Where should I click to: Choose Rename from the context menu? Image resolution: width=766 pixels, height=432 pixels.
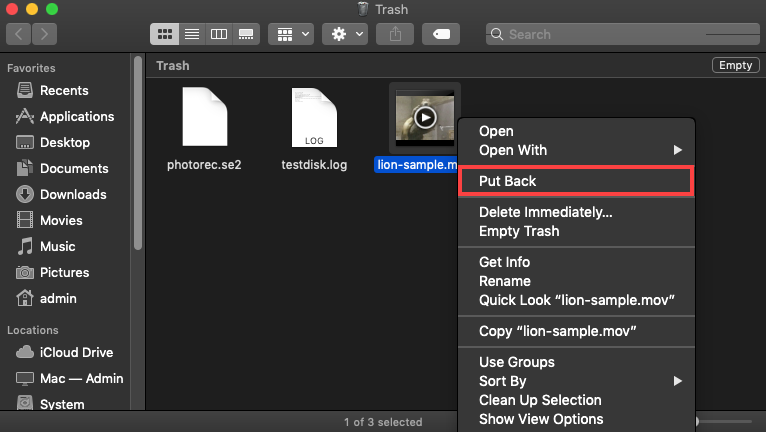tap(576, 281)
